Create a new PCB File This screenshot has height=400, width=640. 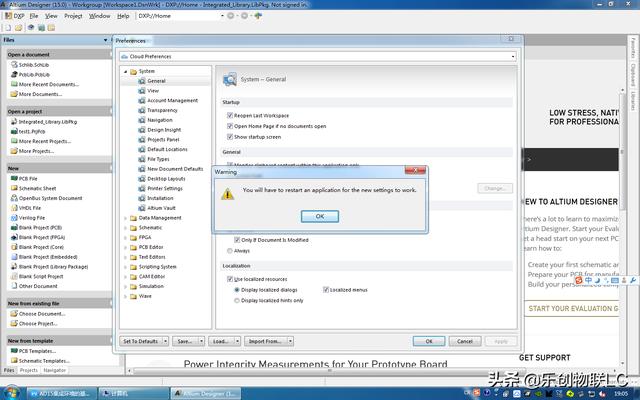point(28,178)
